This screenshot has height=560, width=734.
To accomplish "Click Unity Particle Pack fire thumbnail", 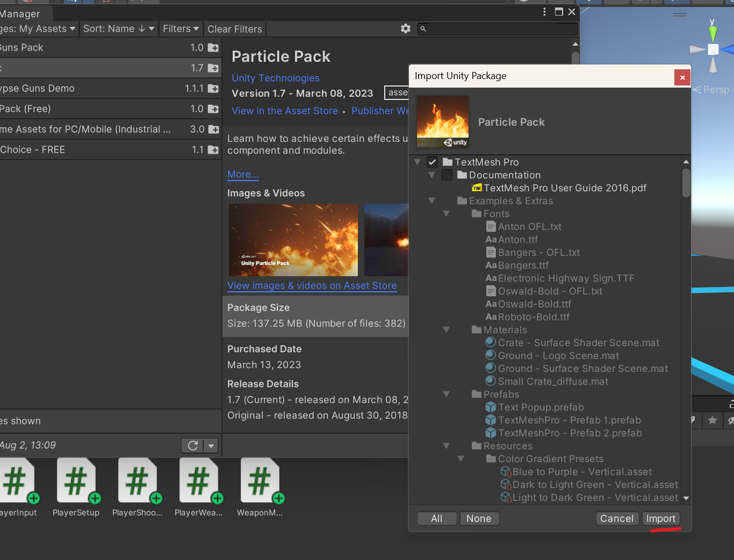I will 293,240.
